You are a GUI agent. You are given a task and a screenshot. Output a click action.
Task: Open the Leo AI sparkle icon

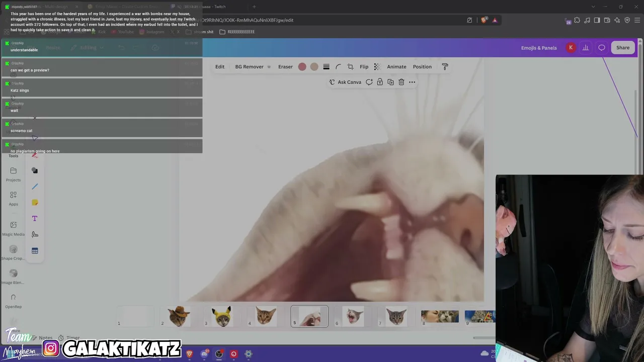click(x=617, y=20)
